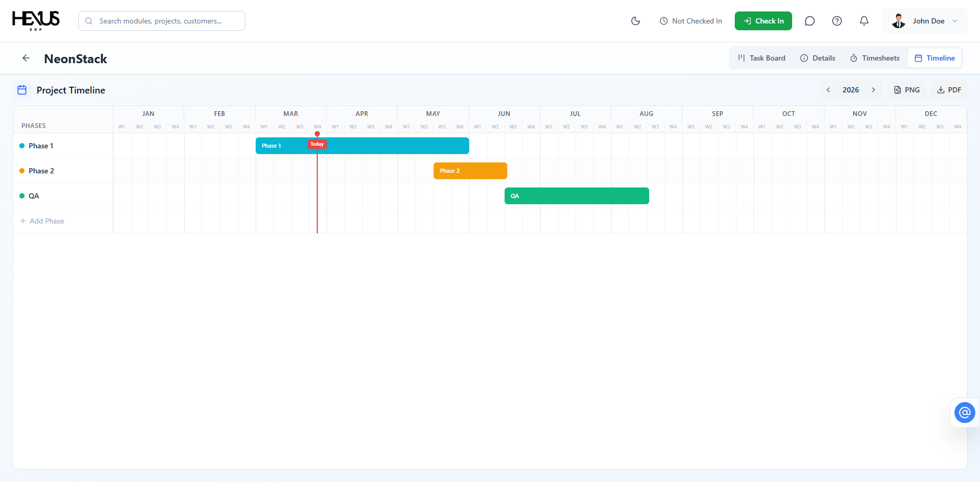This screenshot has height=482, width=980.
Task: Click the PHASES column header
Action: tap(33, 126)
